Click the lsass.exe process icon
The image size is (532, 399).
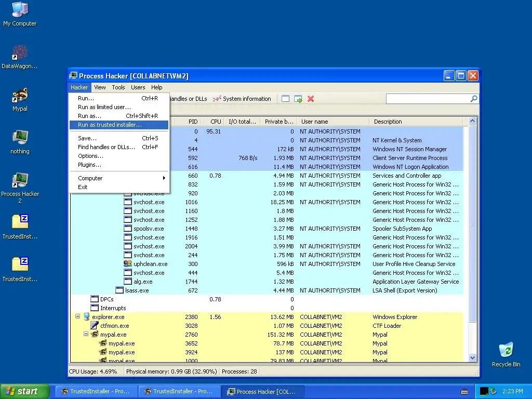(x=119, y=290)
